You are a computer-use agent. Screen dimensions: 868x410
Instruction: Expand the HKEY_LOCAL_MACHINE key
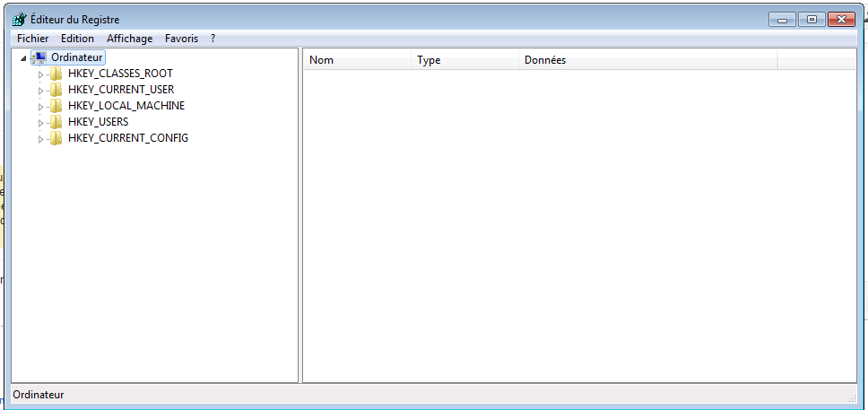40,107
